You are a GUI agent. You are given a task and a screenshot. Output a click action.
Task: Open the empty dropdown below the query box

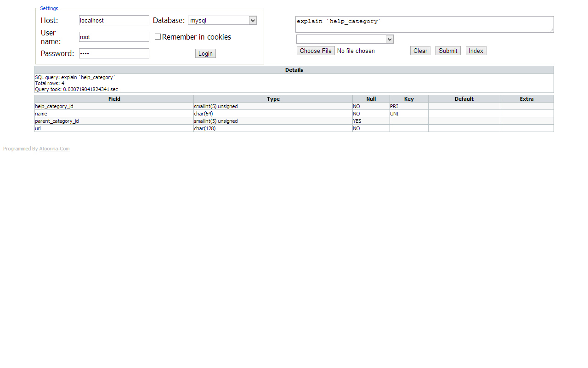coord(345,39)
